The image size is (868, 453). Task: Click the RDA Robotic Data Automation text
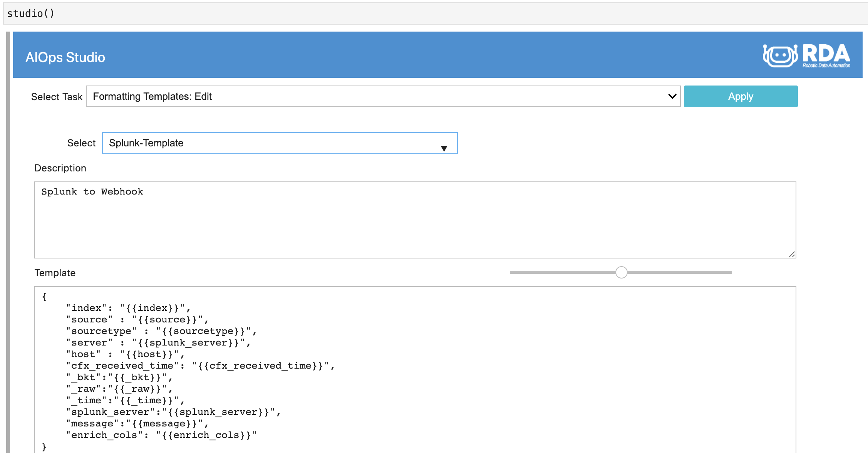[826, 56]
